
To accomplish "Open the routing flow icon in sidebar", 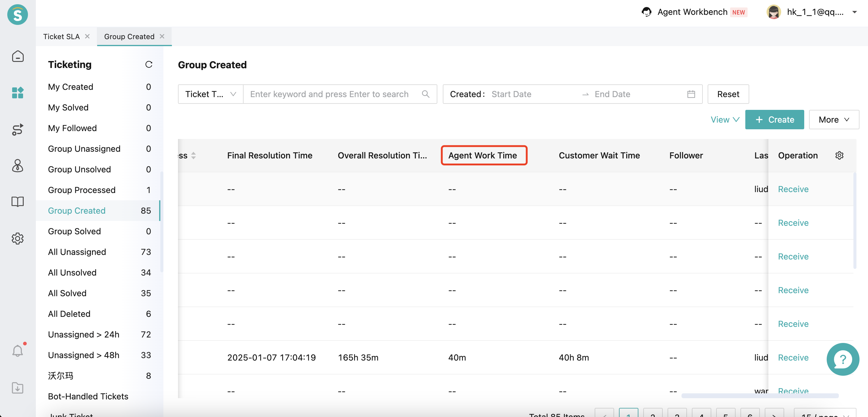I will tap(18, 129).
